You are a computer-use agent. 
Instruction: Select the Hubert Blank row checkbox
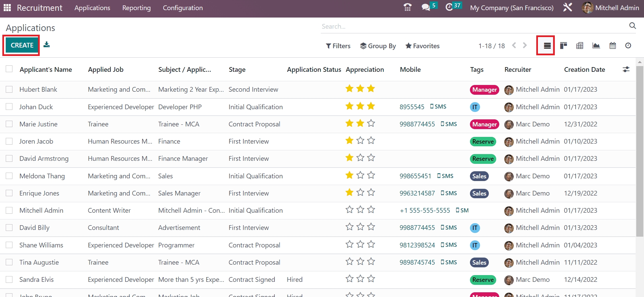tap(9, 89)
